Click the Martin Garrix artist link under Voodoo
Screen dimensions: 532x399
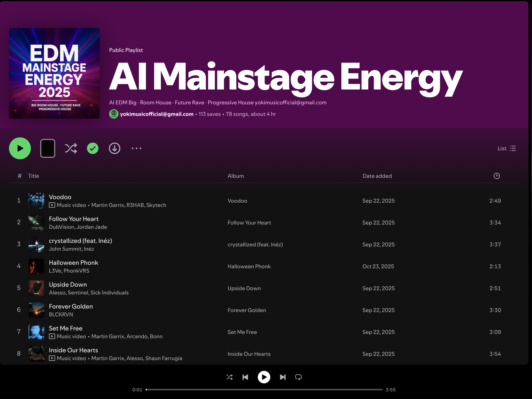coord(108,205)
